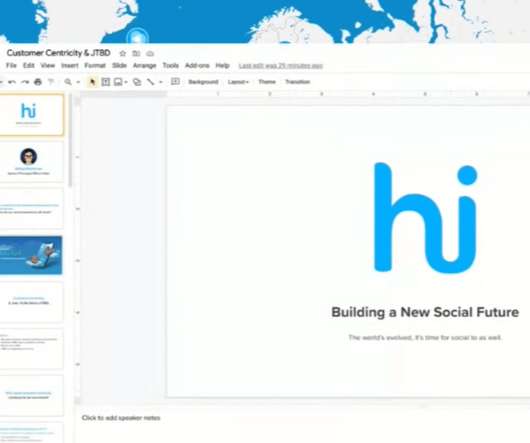Click the undo arrow

[x=12, y=82]
